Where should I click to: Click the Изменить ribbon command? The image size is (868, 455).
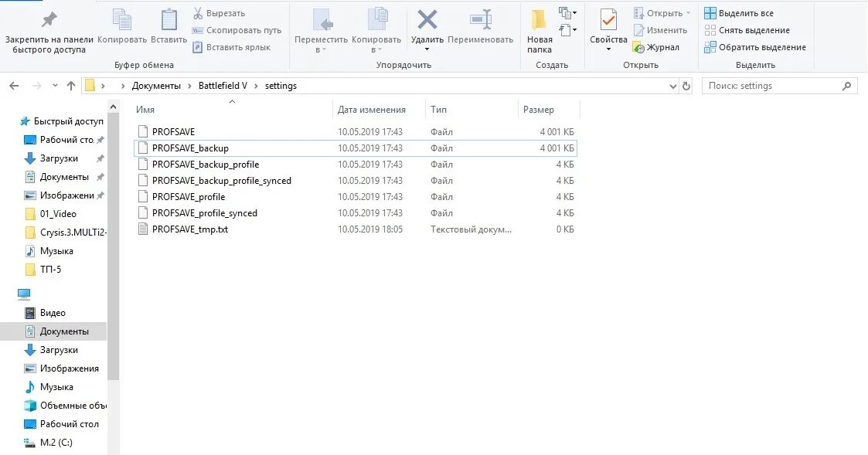coord(660,30)
